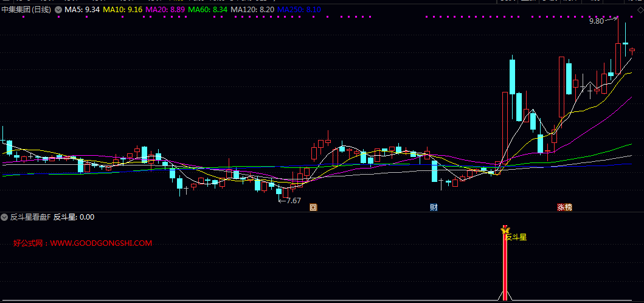Click the butterfly icon atop the signal bar
This screenshot has width=644, height=303.
(x=504, y=230)
